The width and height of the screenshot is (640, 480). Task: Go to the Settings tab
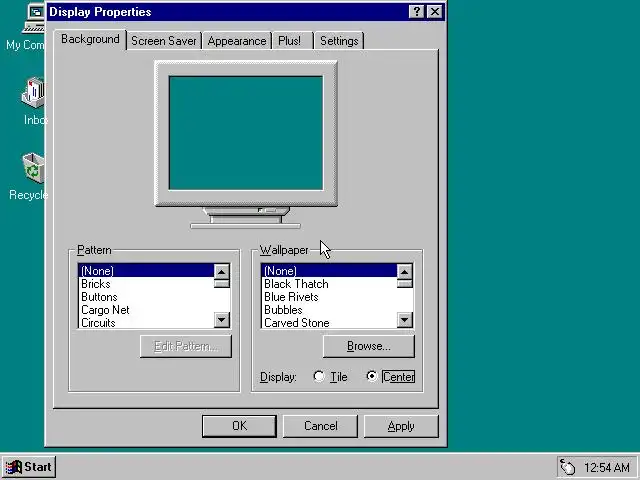coord(339,41)
